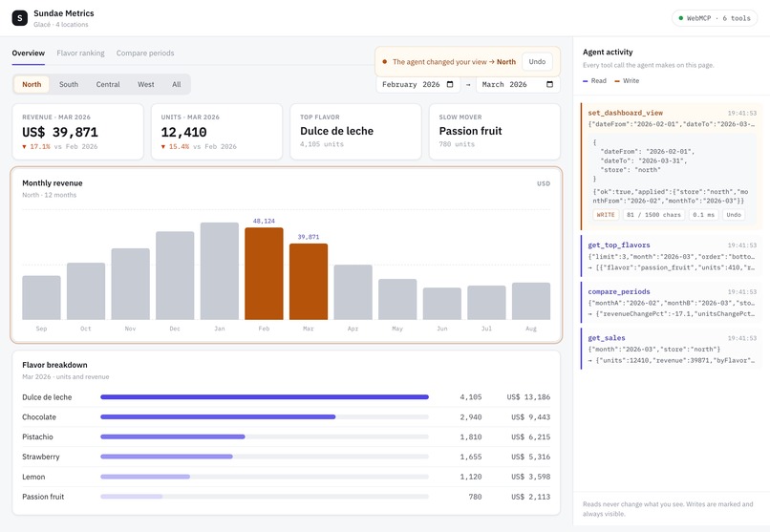Click the Strawberry progress bar
The width and height of the screenshot is (770, 532).
click(x=265, y=457)
